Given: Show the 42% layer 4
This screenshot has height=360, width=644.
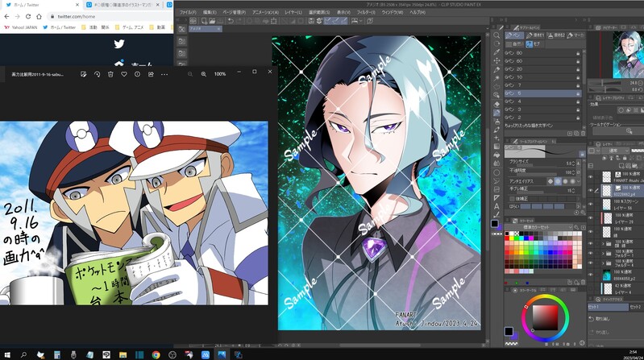Looking at the screenshot, I should pyautogui.click(x=591, y=288).
